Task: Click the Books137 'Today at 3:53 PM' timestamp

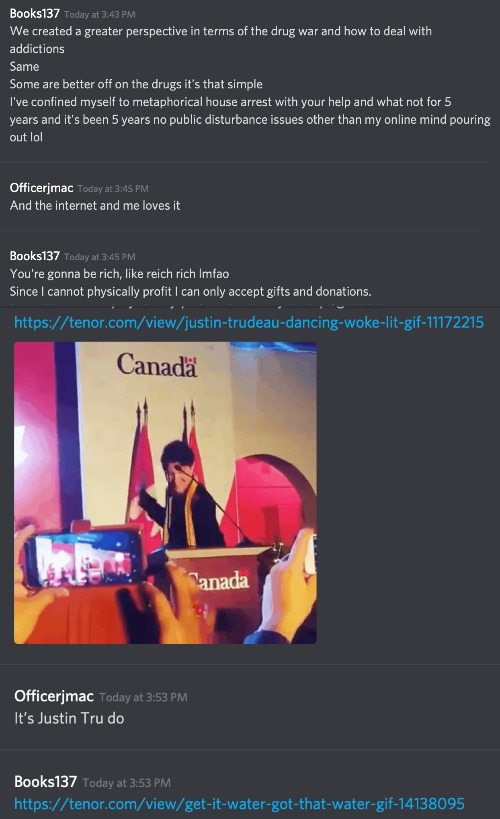Action: click(x=126, y=783)
